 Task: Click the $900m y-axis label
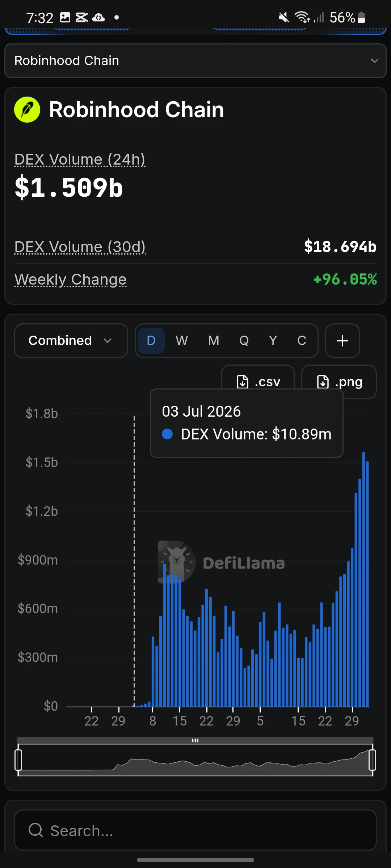tap(38, 560)
